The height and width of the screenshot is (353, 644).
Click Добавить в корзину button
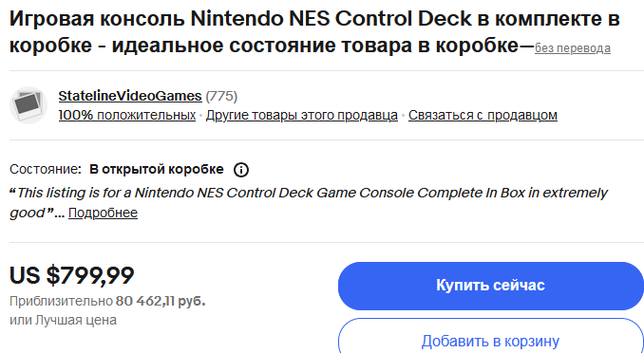(491, 341)
